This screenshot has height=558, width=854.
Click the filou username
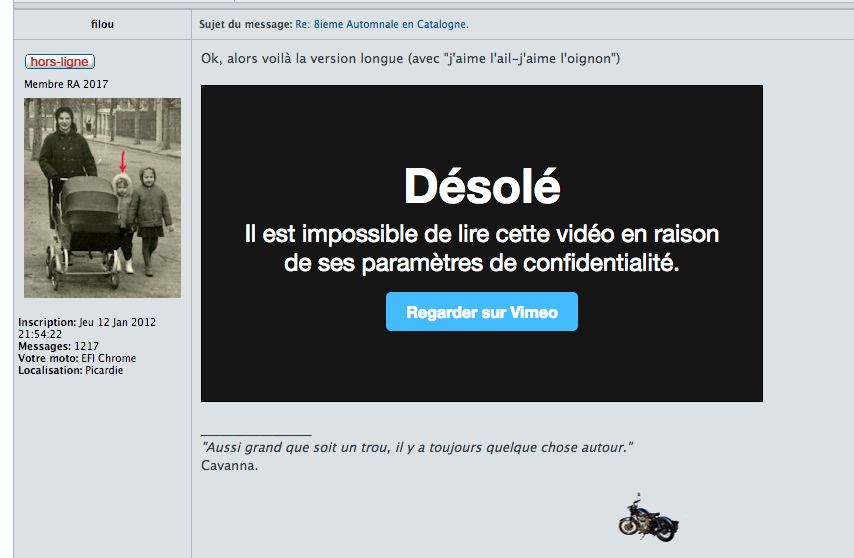pyautogui.click(x=102, y=24)
